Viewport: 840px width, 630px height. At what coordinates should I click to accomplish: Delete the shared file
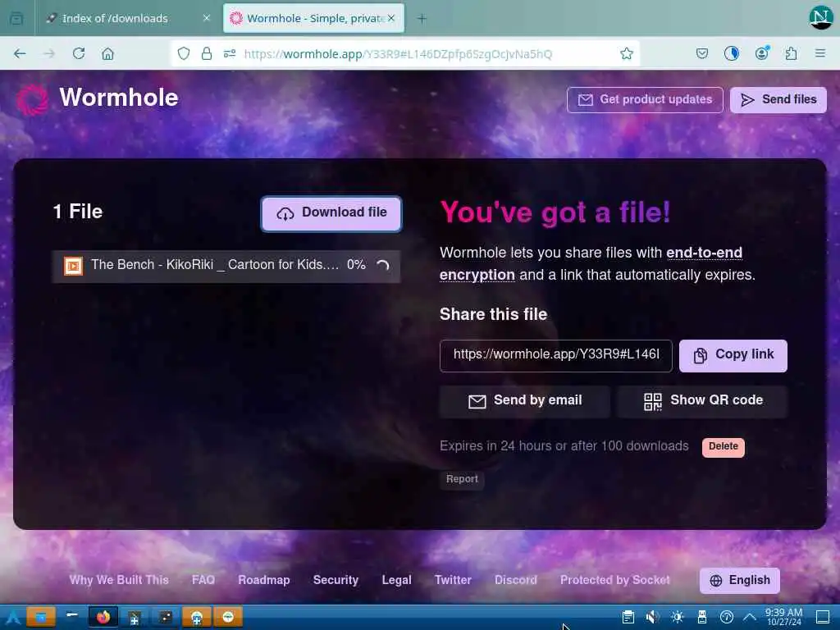point(724,447)
